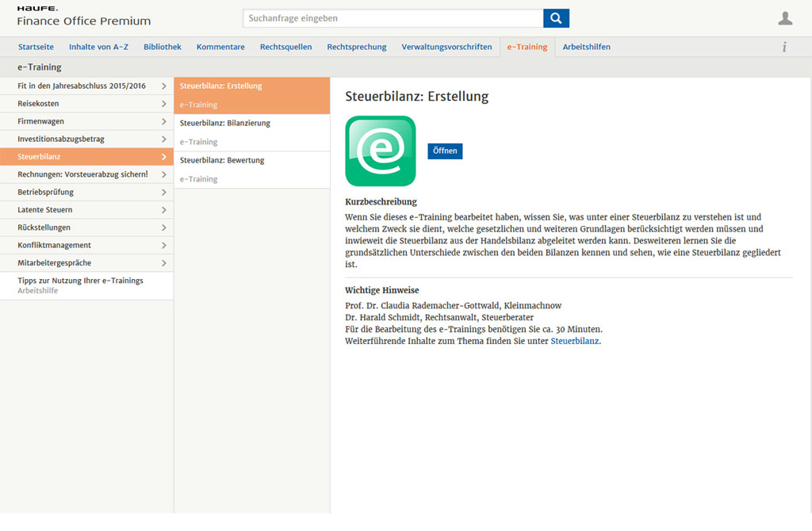Switch to the Bibliothek tab
812x531 pixels.
(162, 47)
